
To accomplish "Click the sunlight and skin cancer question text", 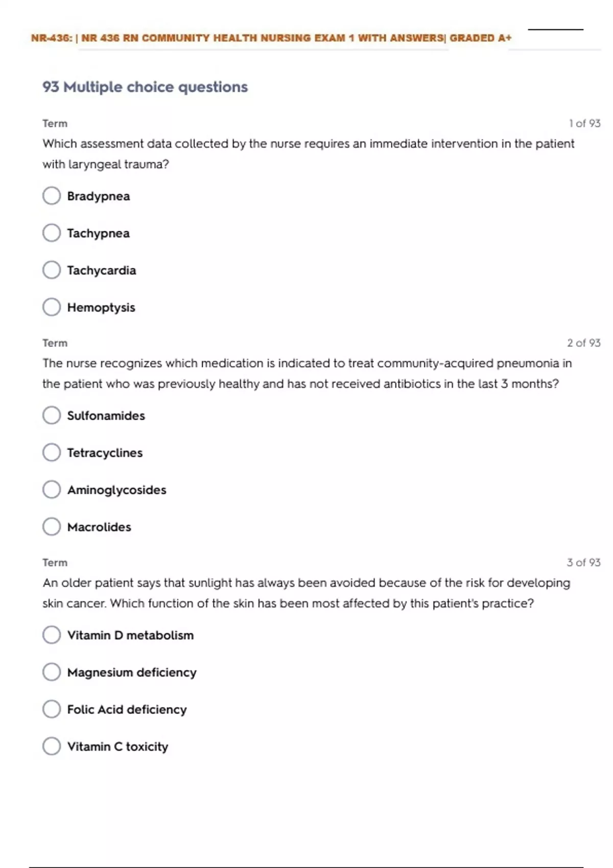I will 306,593.
